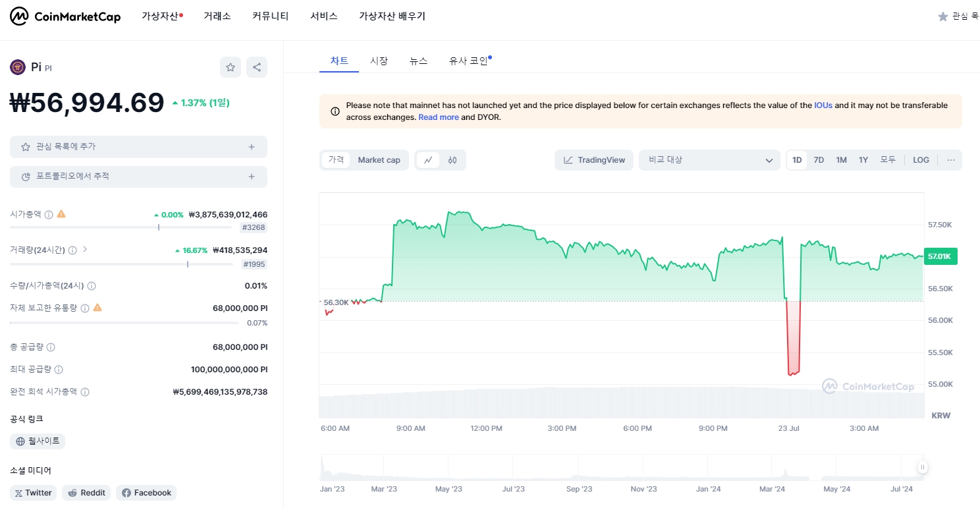Switch chart to Market cap view

point(379,160)
